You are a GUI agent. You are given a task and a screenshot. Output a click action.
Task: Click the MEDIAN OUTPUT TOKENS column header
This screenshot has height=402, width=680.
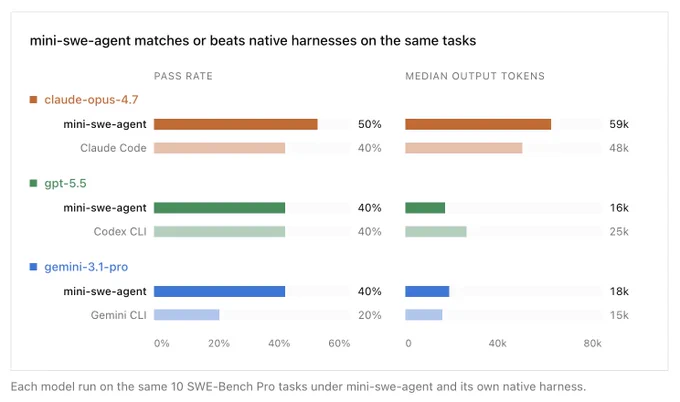coord(475,76)
